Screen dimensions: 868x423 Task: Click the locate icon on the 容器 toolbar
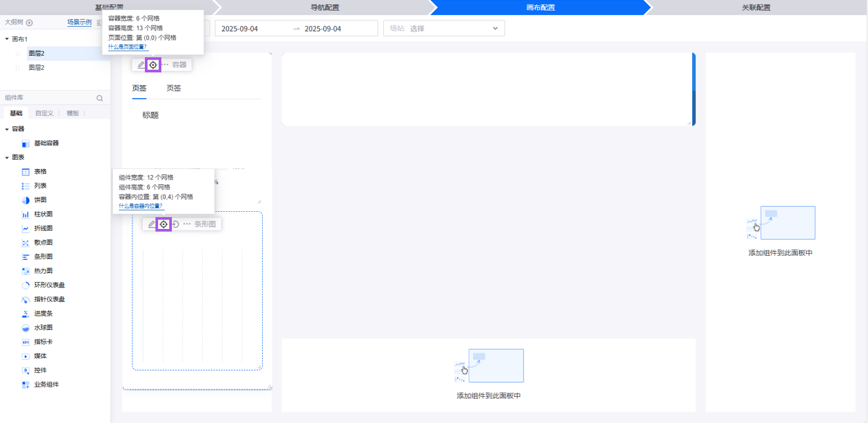coord(153,64)
